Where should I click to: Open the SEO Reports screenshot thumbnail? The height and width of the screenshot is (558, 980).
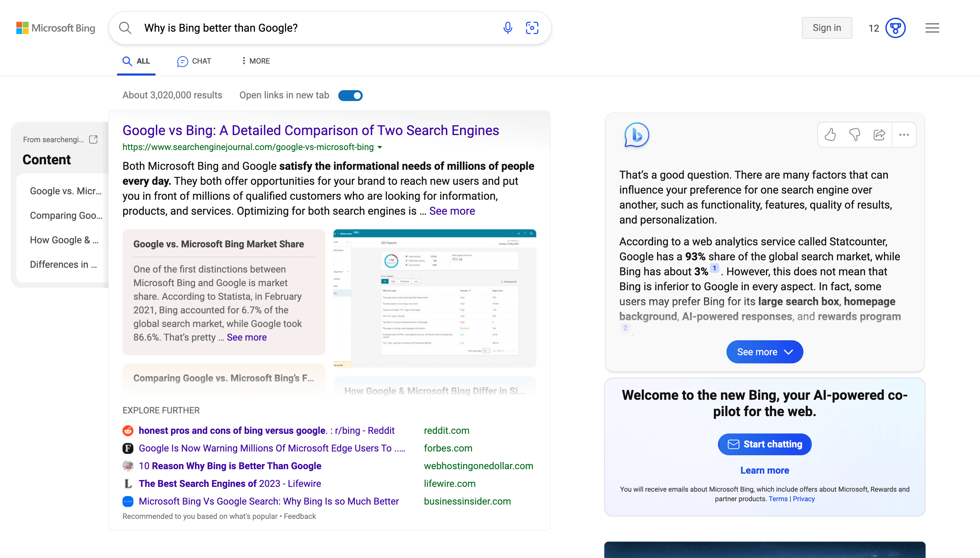point(435,298)
